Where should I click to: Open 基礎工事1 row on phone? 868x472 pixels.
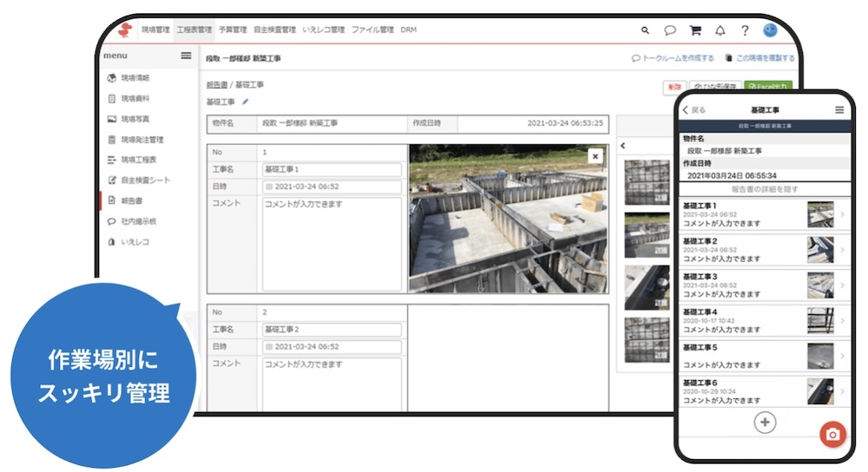[765, 214]
